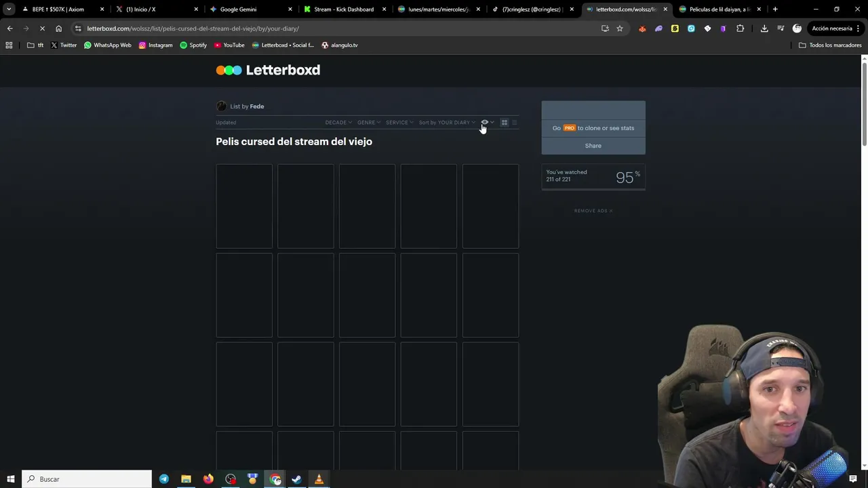This screenshot has width=868, height=488.
Task: Go back with the browser back arrow
Action: point(9,28)
